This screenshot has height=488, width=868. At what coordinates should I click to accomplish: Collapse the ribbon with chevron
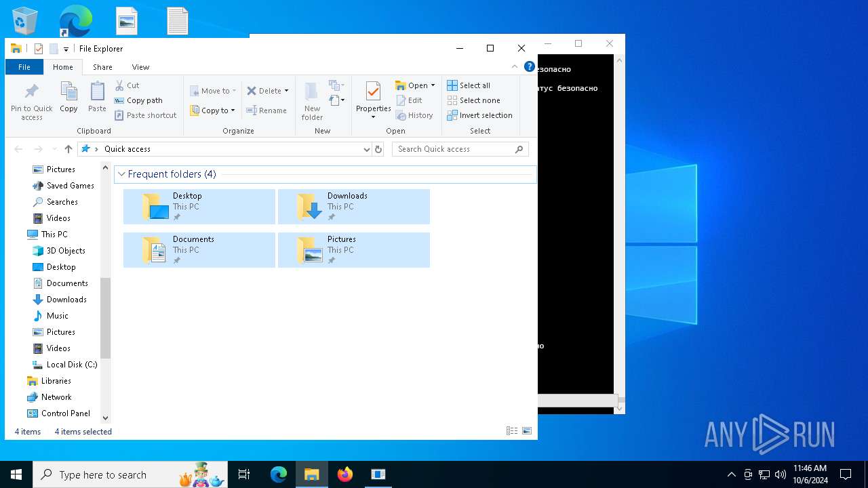(514, 66)
